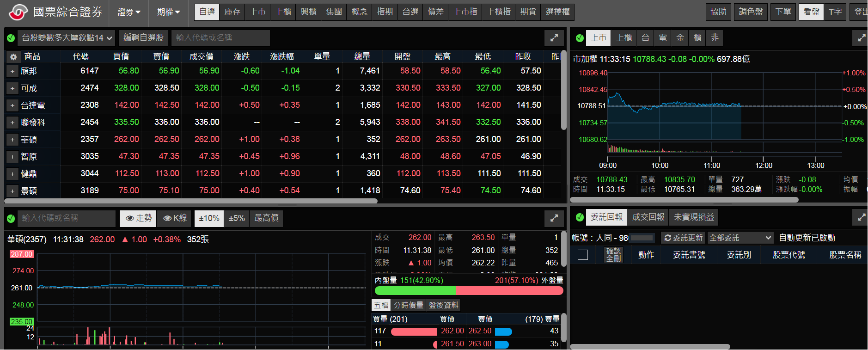Tick the select-all orders checkbox

[x=583, y=255]
